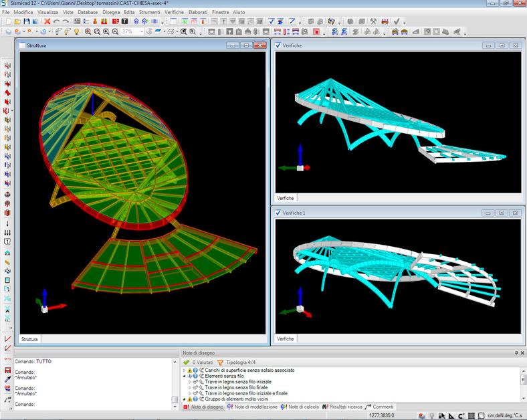Switch to Note di calcolo tab
Screen dimensions: 527x420
coord(300,407)
